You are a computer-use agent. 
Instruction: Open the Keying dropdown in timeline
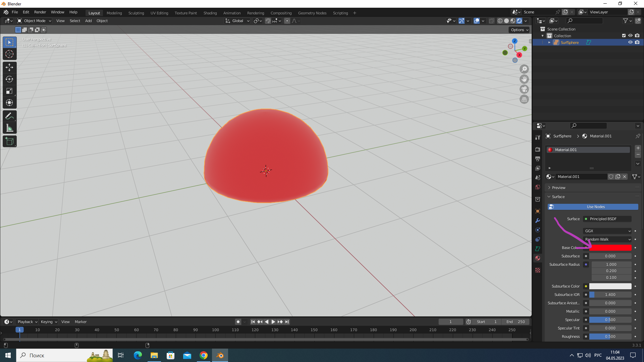click(x=49, y=322)
